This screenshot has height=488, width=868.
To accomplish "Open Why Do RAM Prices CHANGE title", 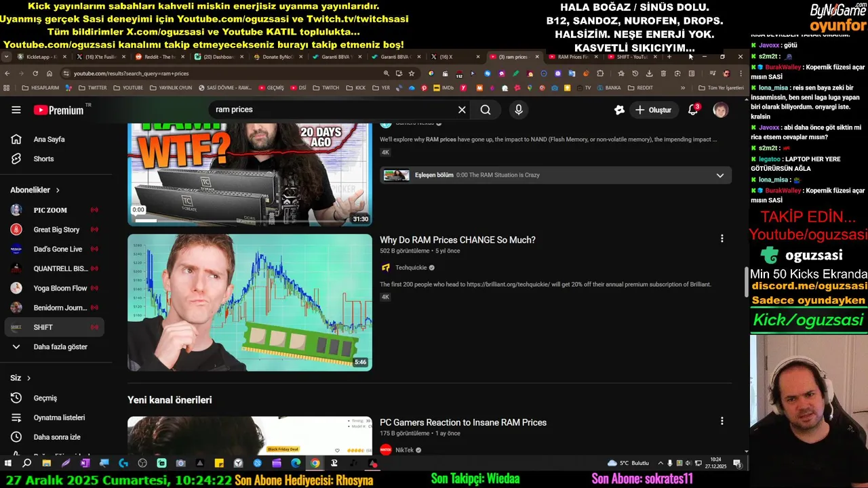I will tap(458, 240).
